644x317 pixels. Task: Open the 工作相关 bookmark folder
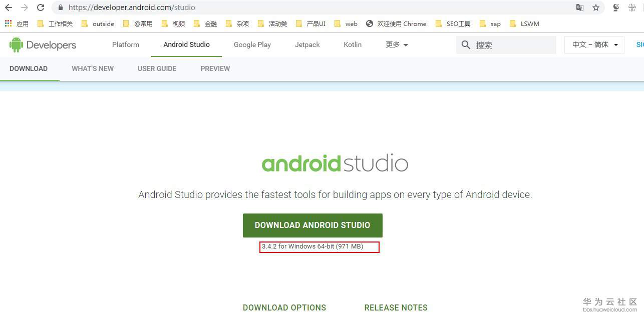coord(55,23)
